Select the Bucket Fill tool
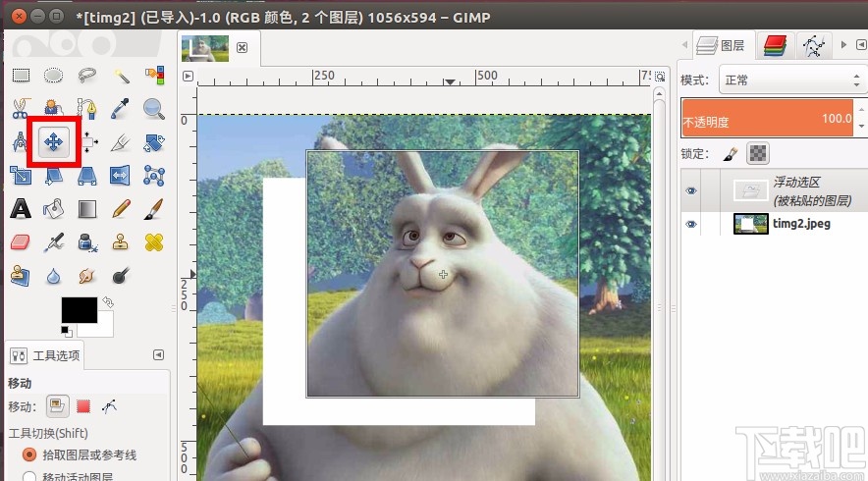 (53, 209)
